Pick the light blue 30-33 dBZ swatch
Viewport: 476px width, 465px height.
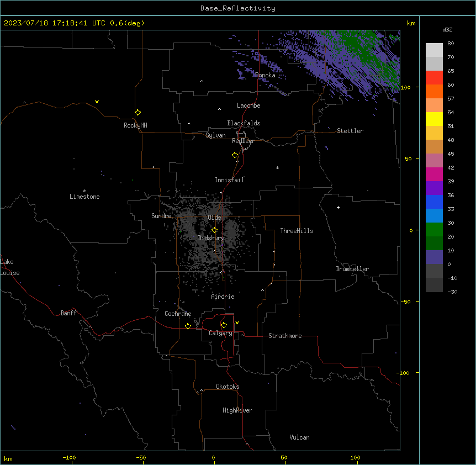point(434,216)
